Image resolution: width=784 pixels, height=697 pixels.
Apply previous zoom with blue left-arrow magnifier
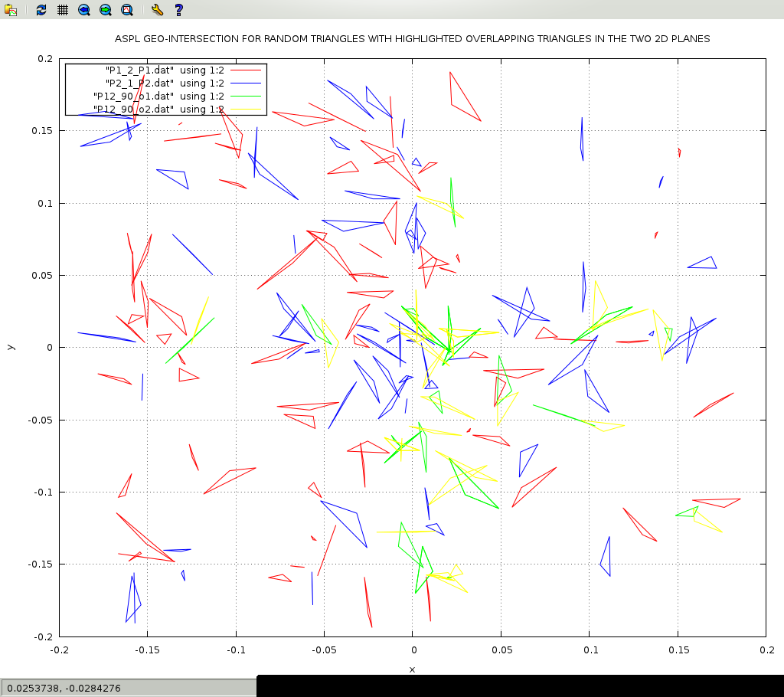tap(84, 10)
